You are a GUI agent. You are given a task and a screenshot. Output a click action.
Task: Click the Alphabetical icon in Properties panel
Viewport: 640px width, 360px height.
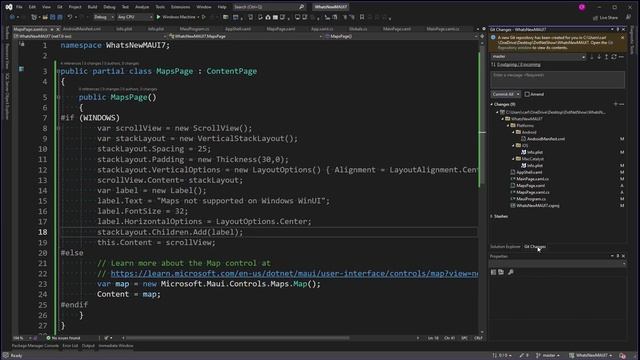pyautogui.click(x=501, y=272)
